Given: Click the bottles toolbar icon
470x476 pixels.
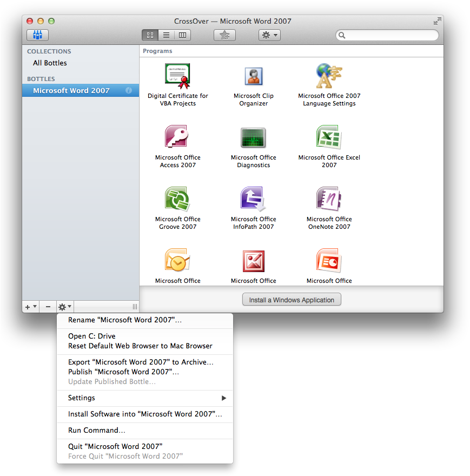Looking at the screenshot, I should [37, 35].
